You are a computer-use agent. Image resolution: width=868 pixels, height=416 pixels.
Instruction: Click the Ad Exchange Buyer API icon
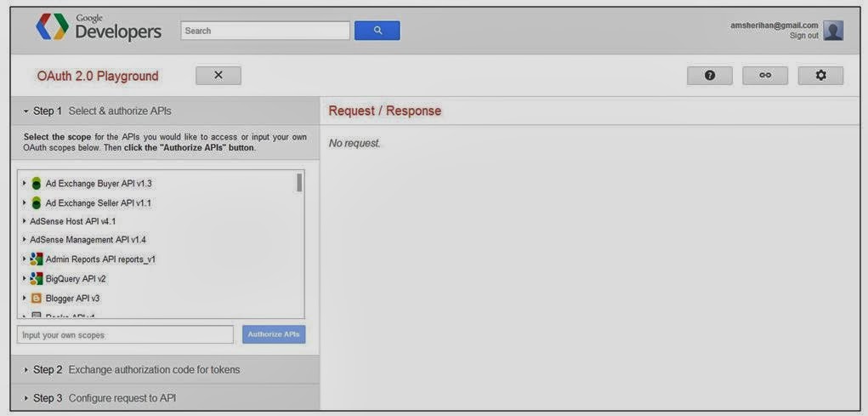[x=37, y=184]
